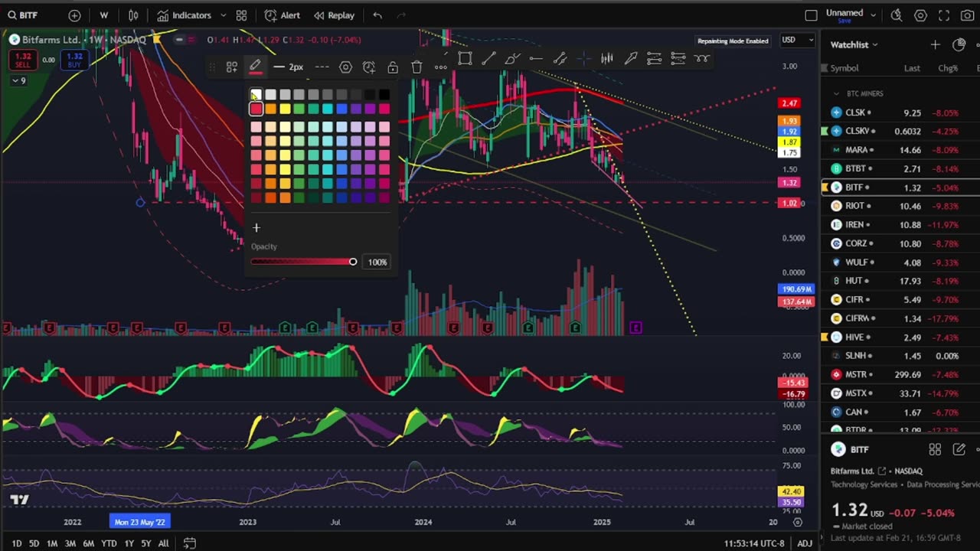This screenshot has height=551, width=980.
Task: Open indicator templates grid icon
Action: pos(241,15)
